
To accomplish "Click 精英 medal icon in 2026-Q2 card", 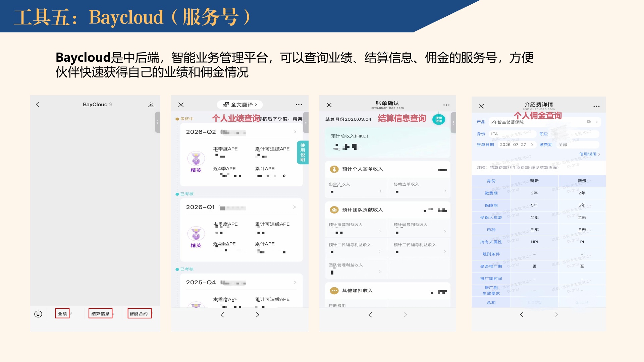I will click(x=196, y=158).
